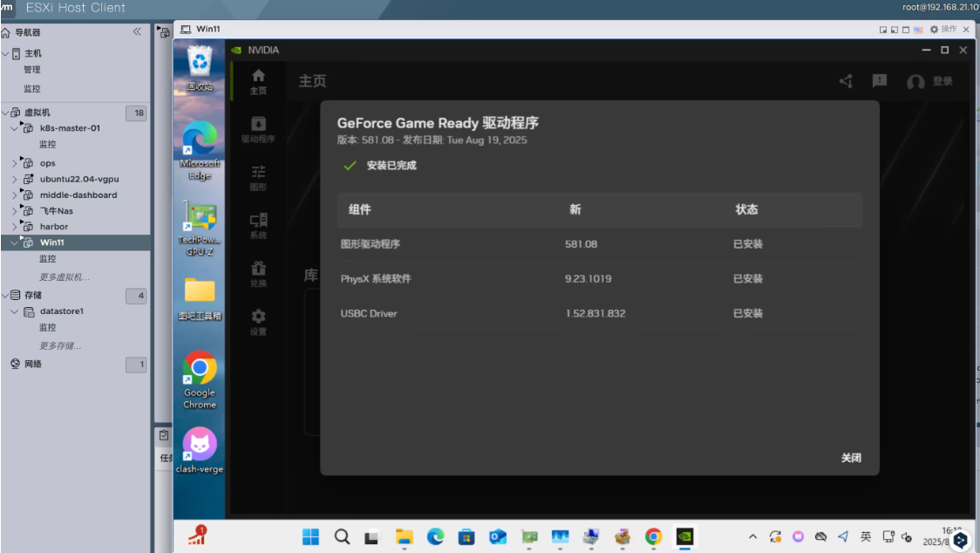Click the NVIDIA app taskbar icon
The image size is (980, 553).
pyautogui.click(x=685, y=536)
